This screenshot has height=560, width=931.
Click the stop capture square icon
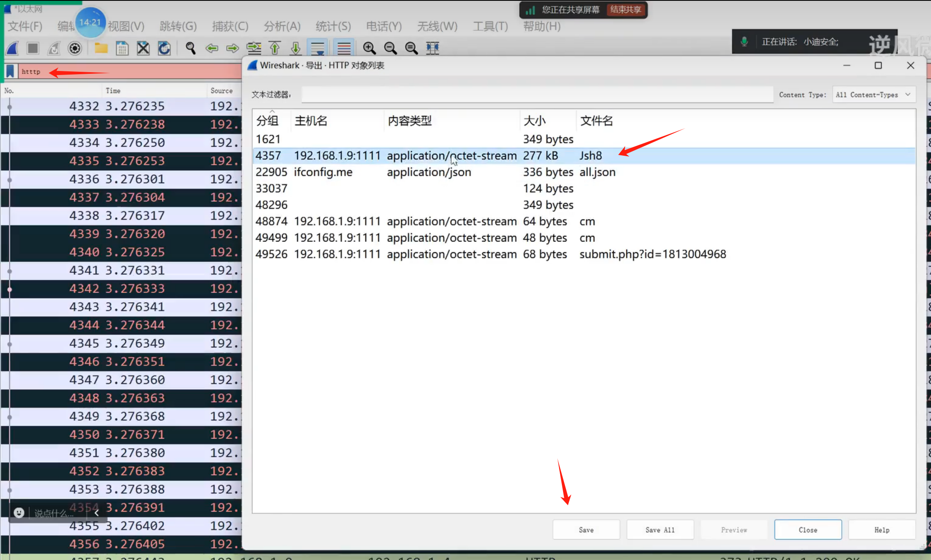(x=33, y=48)
